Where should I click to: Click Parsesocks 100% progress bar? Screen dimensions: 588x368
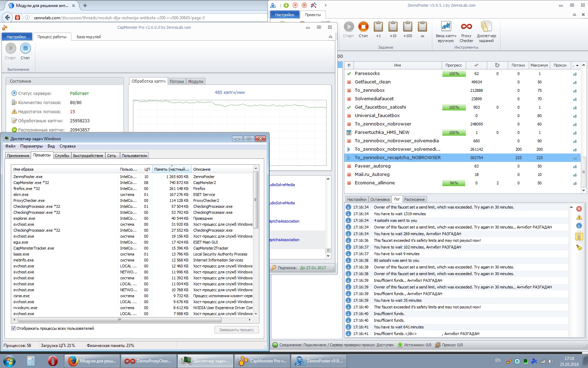coord(454,74)
